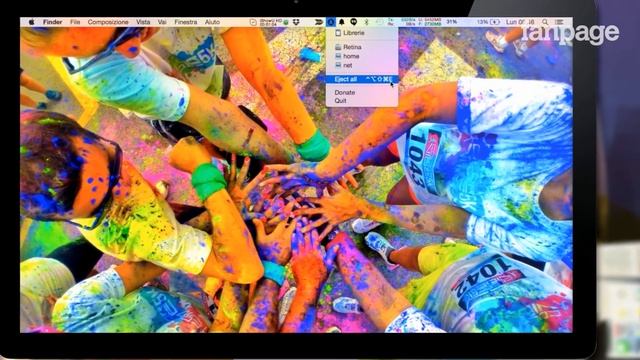
Task: Open the Finestra menu
Action: pos(186,22)
